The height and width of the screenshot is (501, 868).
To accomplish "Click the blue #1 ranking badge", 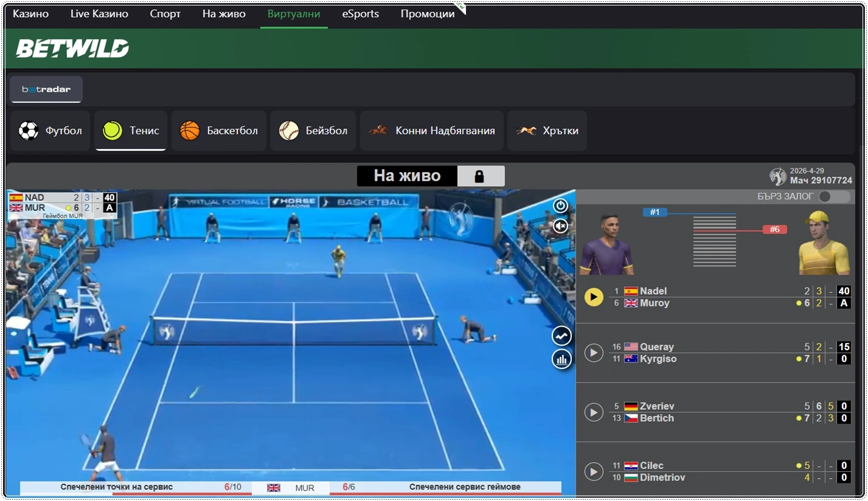I will click(x=655, y=212).
